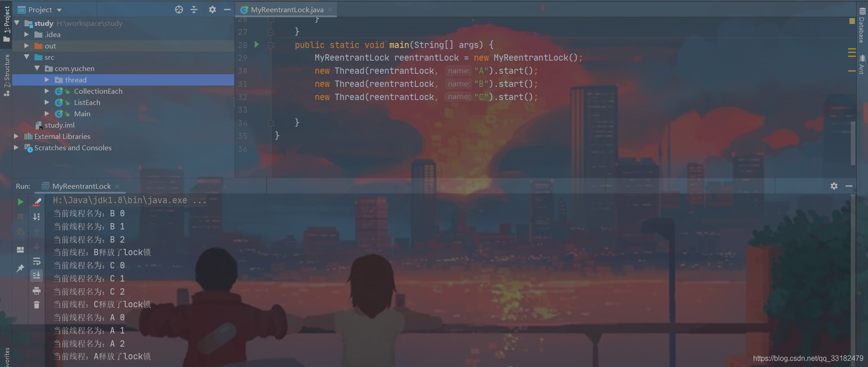
Task: Select ListEach in the project tree
Action: [x=87, y=102]
